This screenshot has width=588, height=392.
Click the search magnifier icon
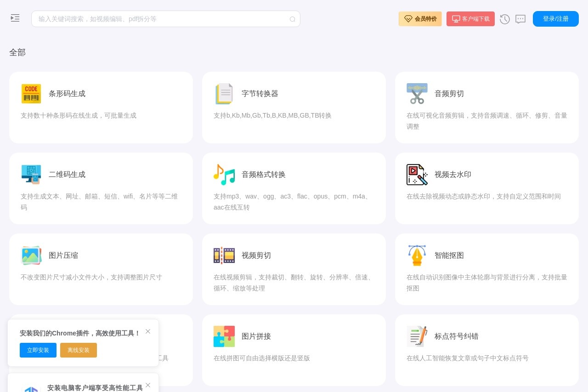(293, 19)
